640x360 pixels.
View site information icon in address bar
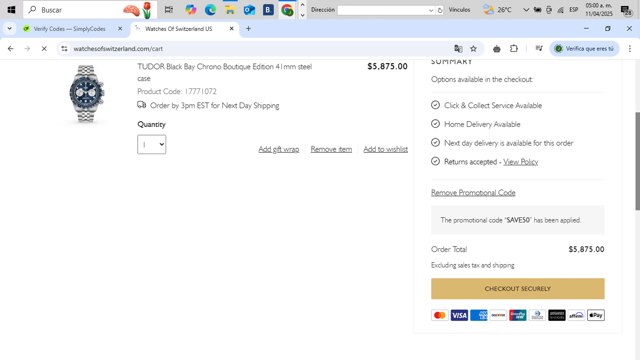pos(64,49)
